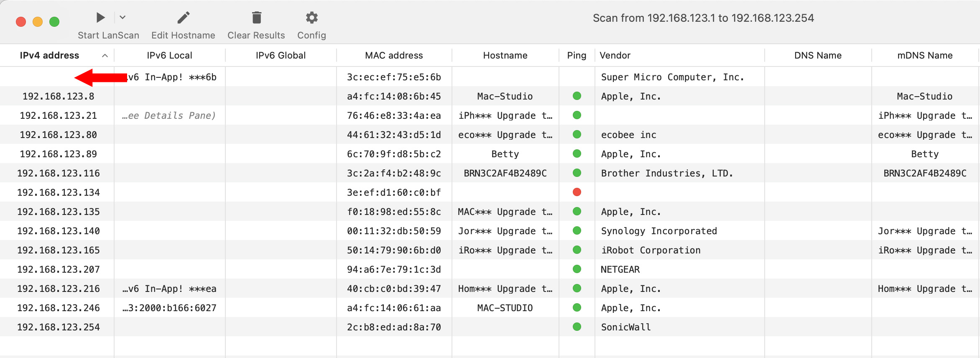
Task: Sort by the Vendor column header
Action: (615, 56)
